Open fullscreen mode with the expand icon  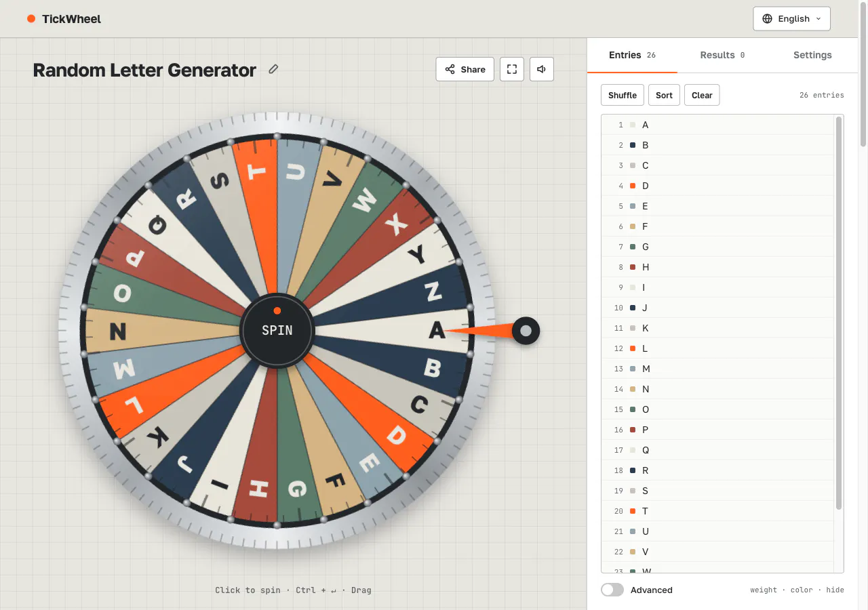512,69
